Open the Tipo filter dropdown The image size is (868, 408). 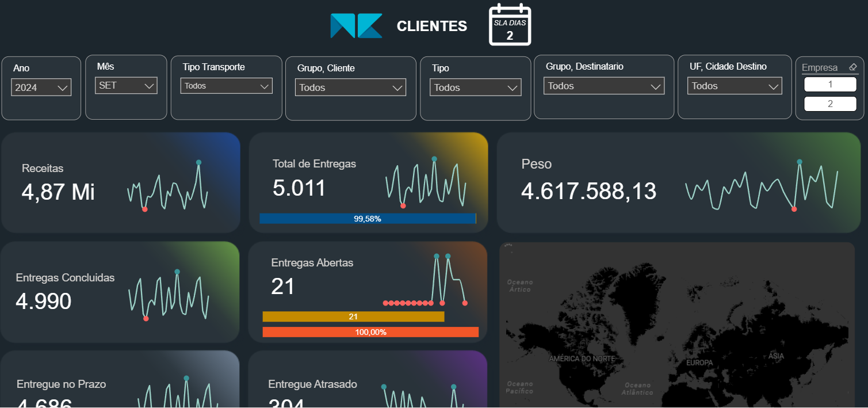tap(476, 87)
